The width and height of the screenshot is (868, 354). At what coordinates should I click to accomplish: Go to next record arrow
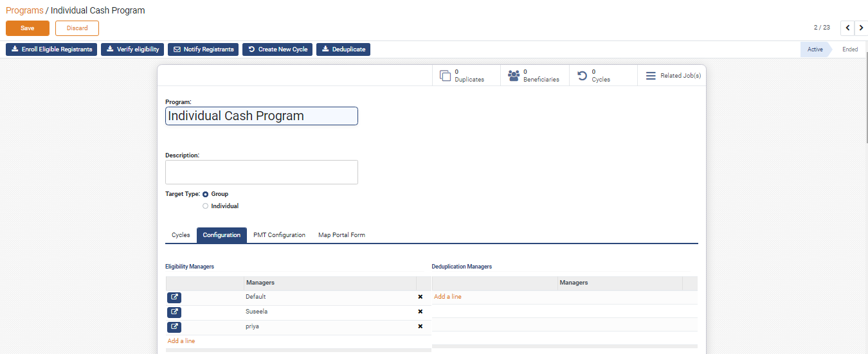pyautogui.click(x=862, y=28)
